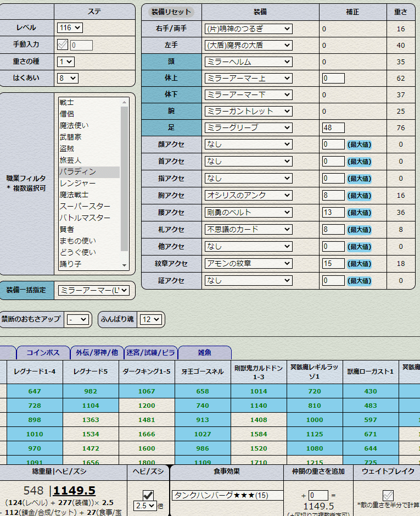Image resolution: width=420 pixels, height=516 pixels.
Task: Click 体上 補正 input field
Action: (333, 79)
